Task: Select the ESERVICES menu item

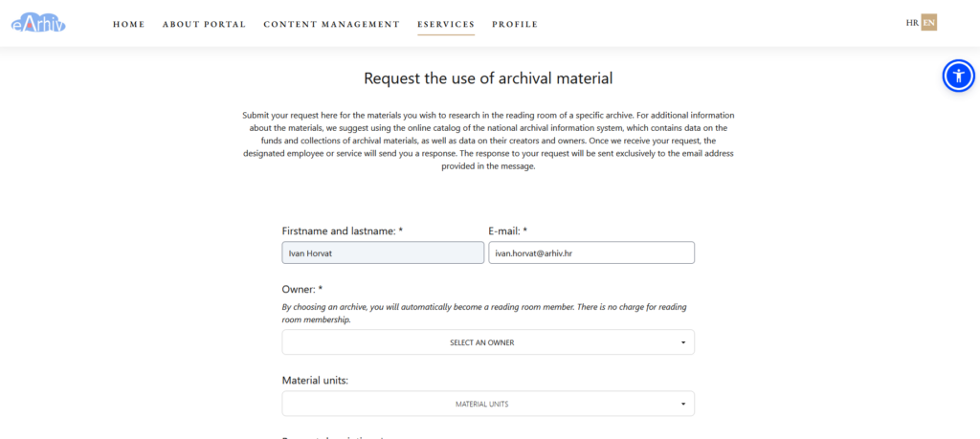Action: [x=446, y=24]
